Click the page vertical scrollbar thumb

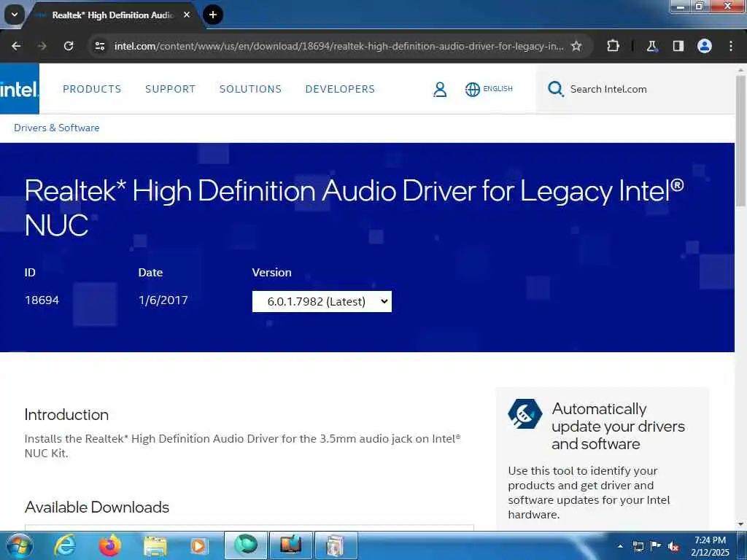(741, 141)
